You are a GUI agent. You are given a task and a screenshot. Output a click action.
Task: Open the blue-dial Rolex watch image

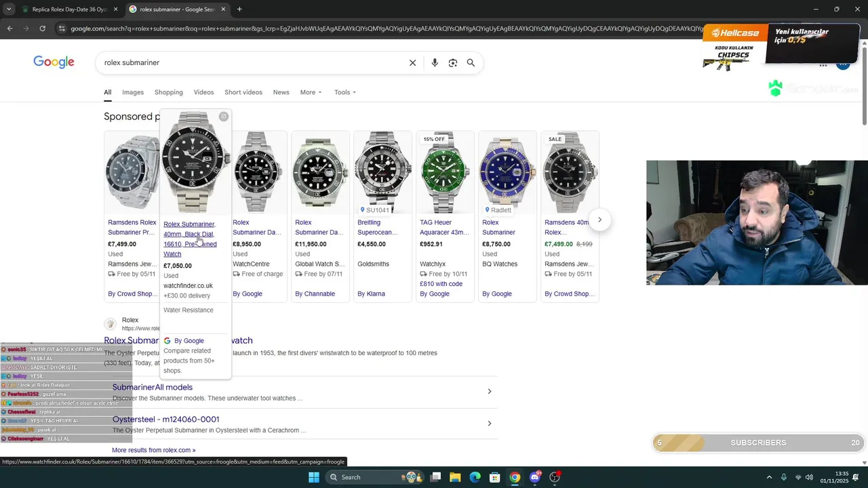point(507,173)
